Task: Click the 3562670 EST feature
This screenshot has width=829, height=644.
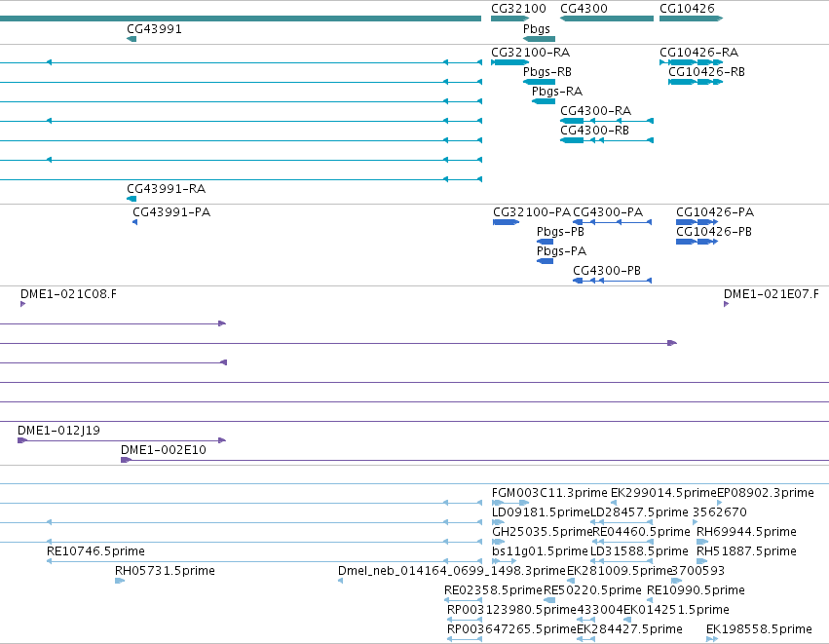Action: tap(696, 522)
